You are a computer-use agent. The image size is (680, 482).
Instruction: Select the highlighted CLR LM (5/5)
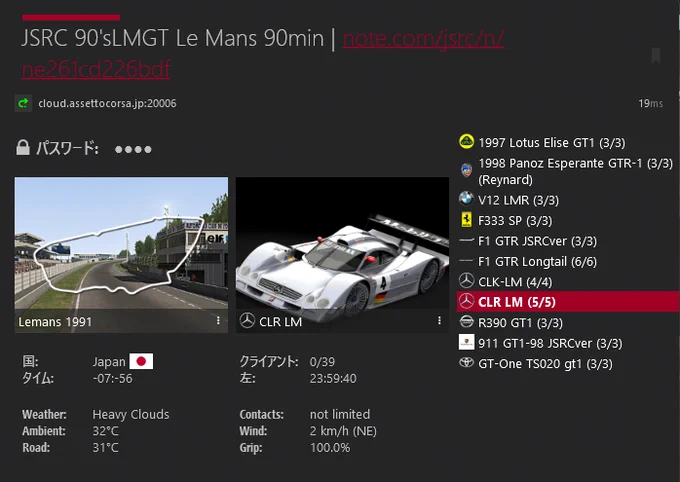tap(568, 302)
